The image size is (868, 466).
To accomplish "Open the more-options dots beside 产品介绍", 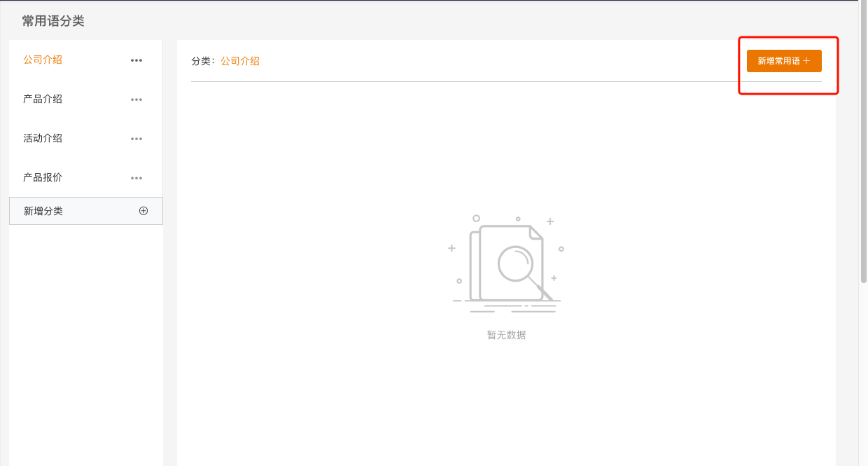I will point(136,100).
